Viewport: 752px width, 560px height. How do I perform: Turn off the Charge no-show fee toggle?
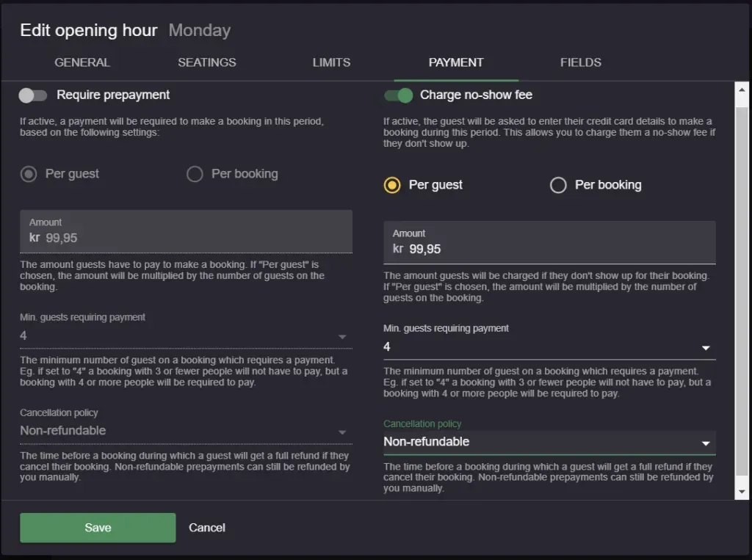click(399, 95)
